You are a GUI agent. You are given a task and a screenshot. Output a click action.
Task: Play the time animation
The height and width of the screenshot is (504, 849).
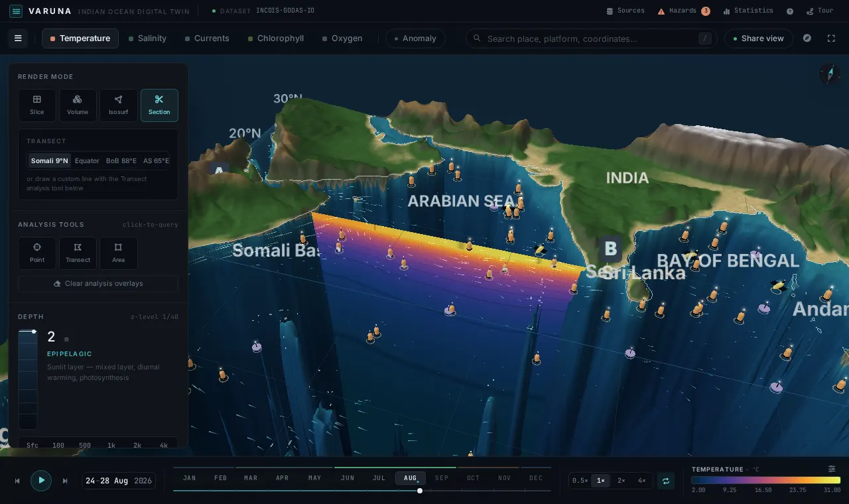(41, 480)
